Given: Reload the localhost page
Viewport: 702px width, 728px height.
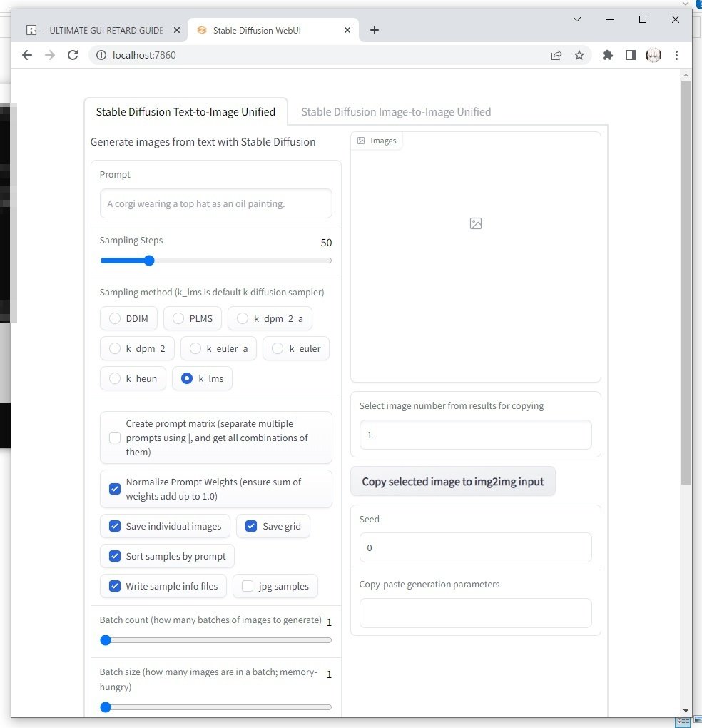Looking at the screenshot, I should (x=73, y=55).
